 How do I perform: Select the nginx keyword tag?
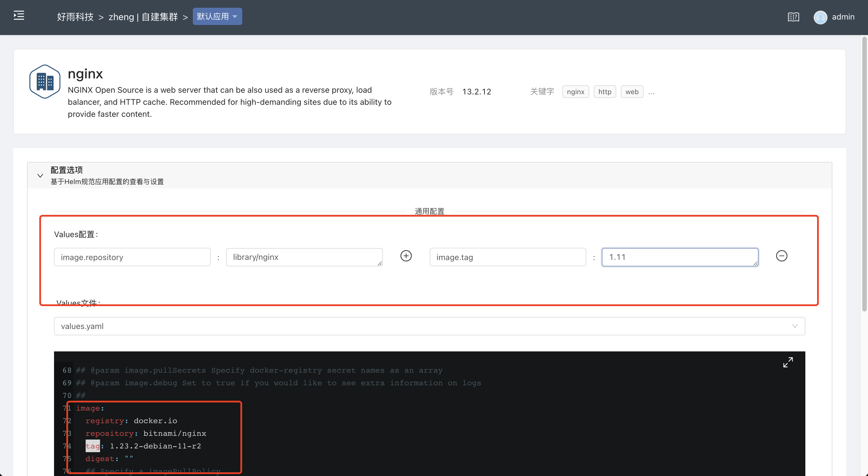pyautogui.click(x=575, y=92)
